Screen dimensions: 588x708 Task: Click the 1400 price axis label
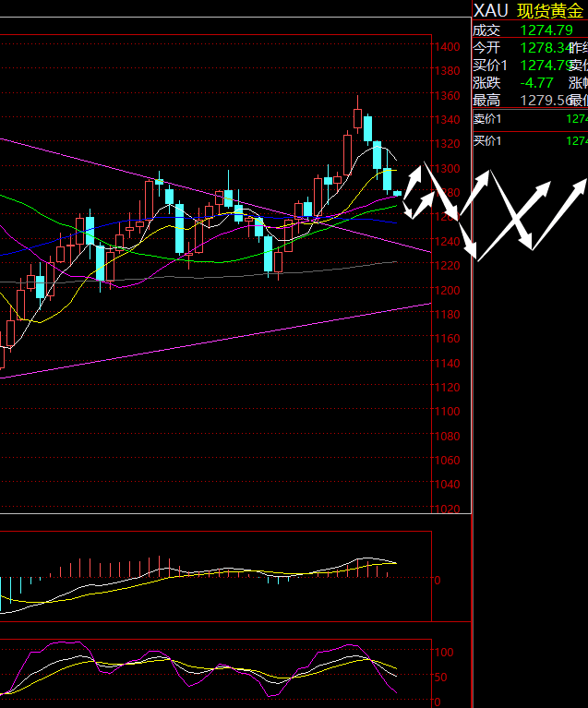(x=447, y=46)
